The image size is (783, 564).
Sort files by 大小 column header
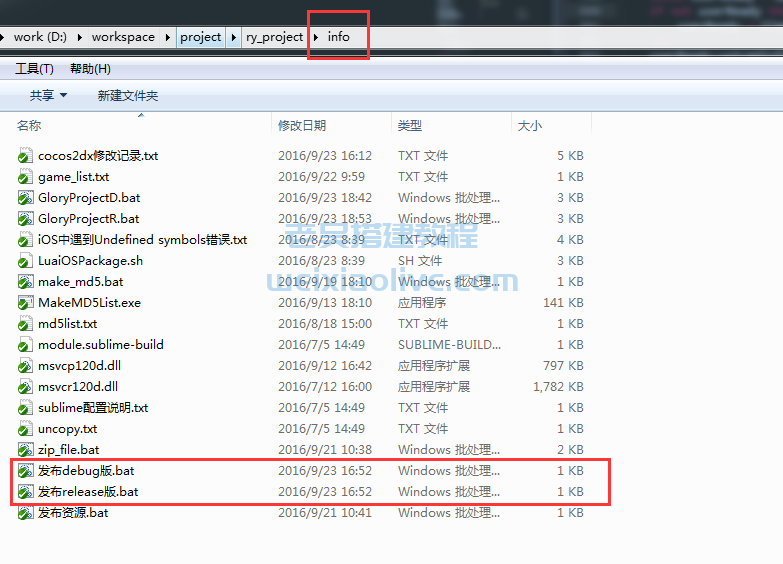pyautogui.click(x=529, y=126)
